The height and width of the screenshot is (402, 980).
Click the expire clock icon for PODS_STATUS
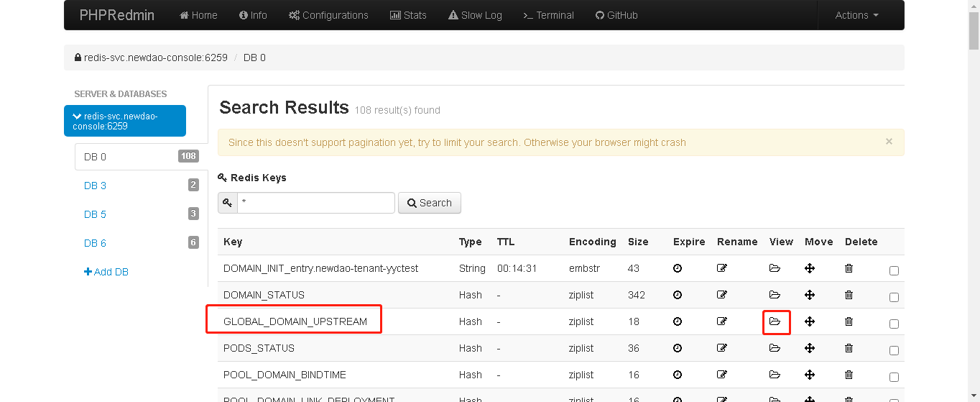coord(678,348)
